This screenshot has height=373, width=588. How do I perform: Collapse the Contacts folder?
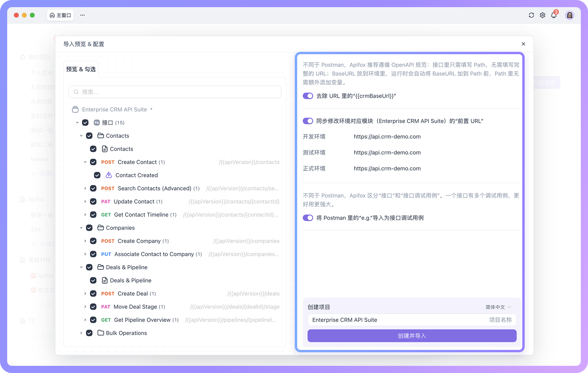(81, 135)
